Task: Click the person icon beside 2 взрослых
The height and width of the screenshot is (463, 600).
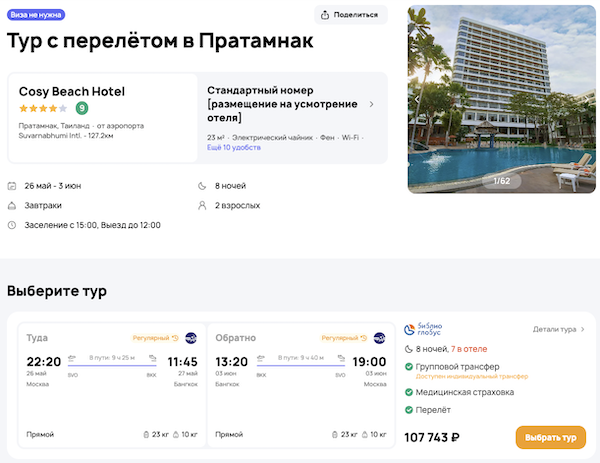Action: [204, 205]
